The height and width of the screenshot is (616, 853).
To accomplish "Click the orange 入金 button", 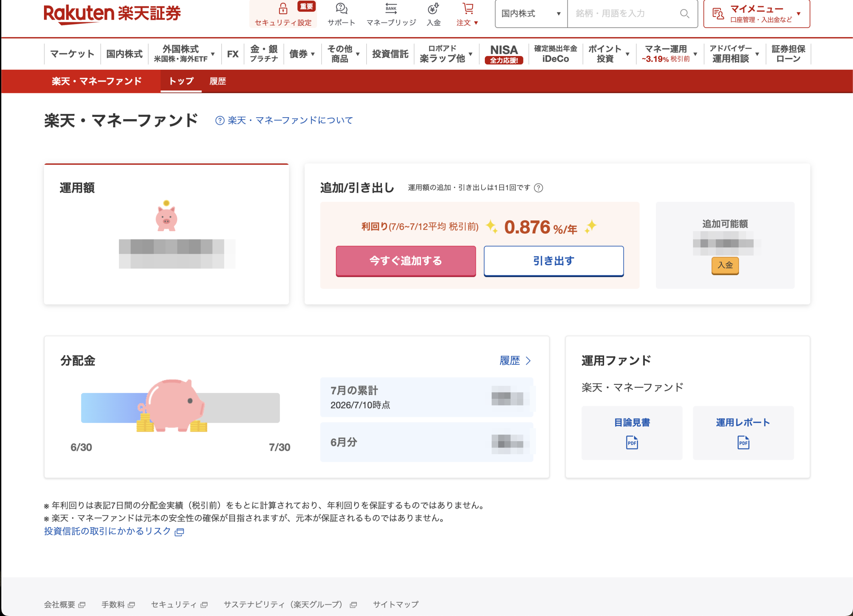I will (725, 265).
